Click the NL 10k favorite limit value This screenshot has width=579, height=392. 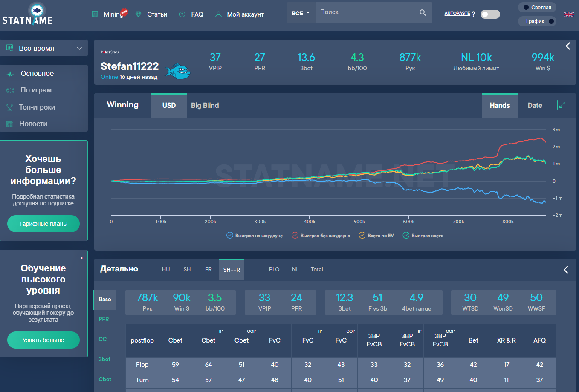[x=476, y=58]
